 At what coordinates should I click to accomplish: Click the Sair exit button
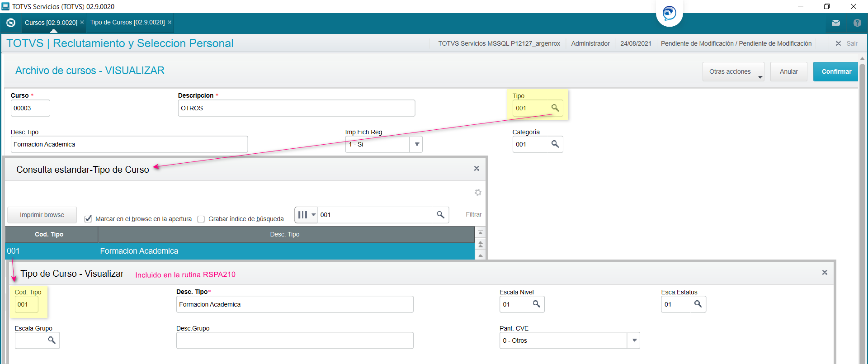click(x=847, y=43)
